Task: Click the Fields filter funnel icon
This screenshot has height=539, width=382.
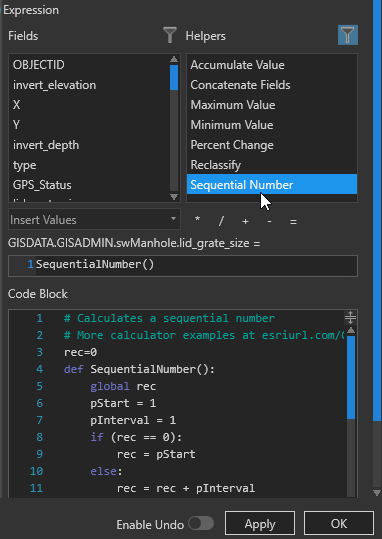Action: 170,35
